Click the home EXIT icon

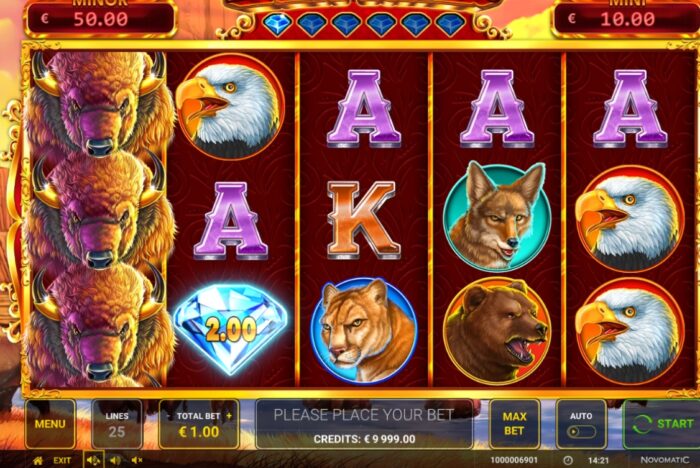[x=38, y=460]
